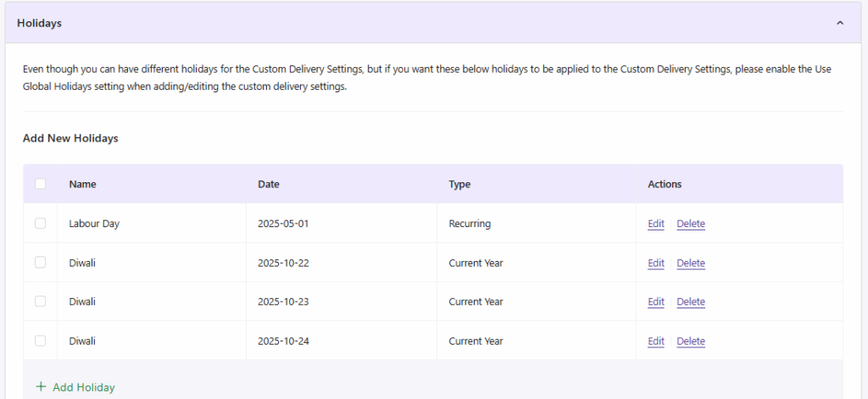Edit the Diwali 2025-10-23 holiday
The height and width of the screenshot is (399, 868).
pos(656,302)
